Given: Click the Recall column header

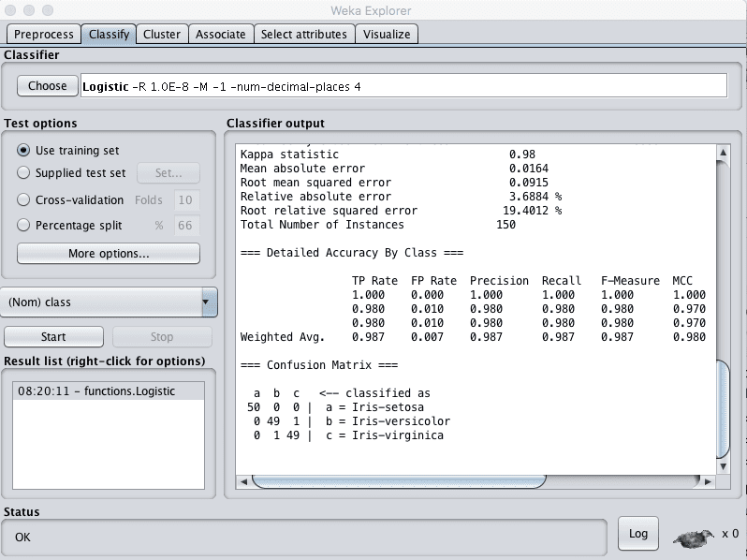Looking at the screenshot, I should point(562,281).
